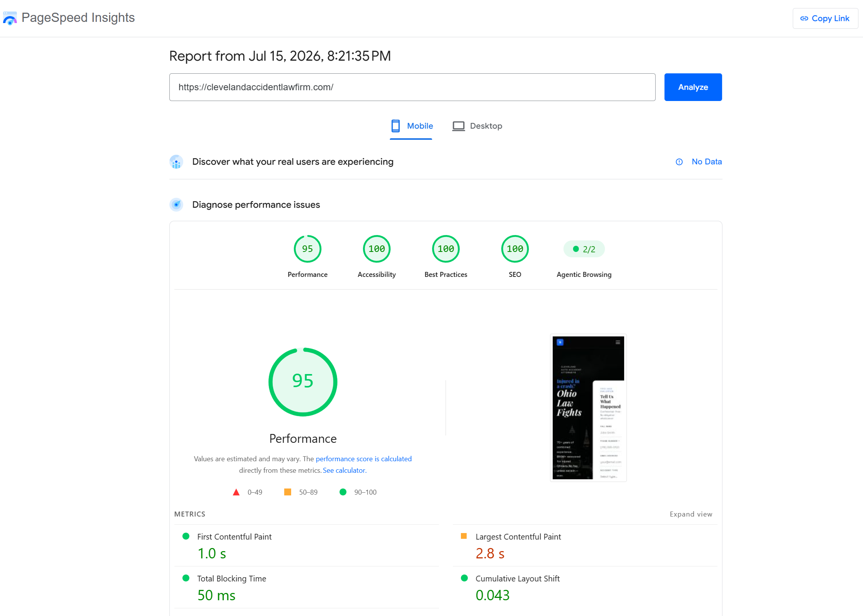Image resolution: width=863 pixels, height=616 pixels.
Task: Click the large 95 performance gauge
Action: (303, 382)
